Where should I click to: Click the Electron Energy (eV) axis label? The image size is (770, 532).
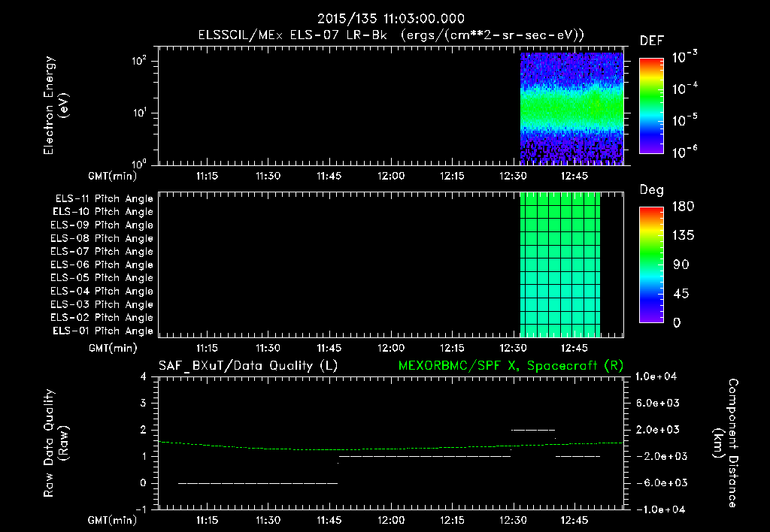point(56,105)
